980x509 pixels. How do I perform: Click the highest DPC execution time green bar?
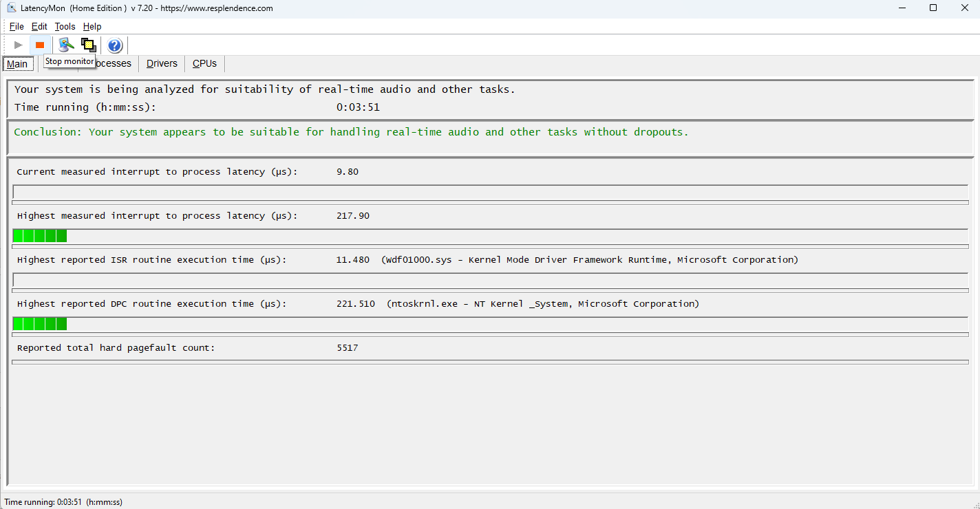(40, 324)
